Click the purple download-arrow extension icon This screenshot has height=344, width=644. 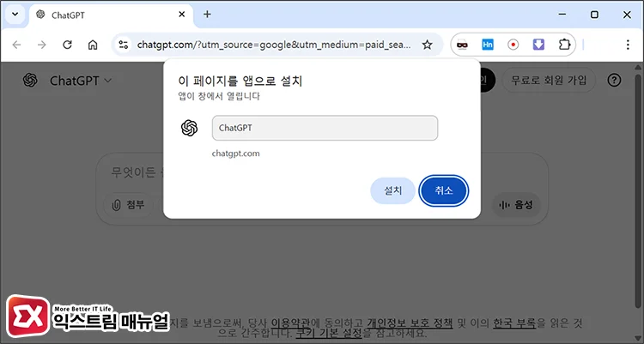(x=538, y=45)
